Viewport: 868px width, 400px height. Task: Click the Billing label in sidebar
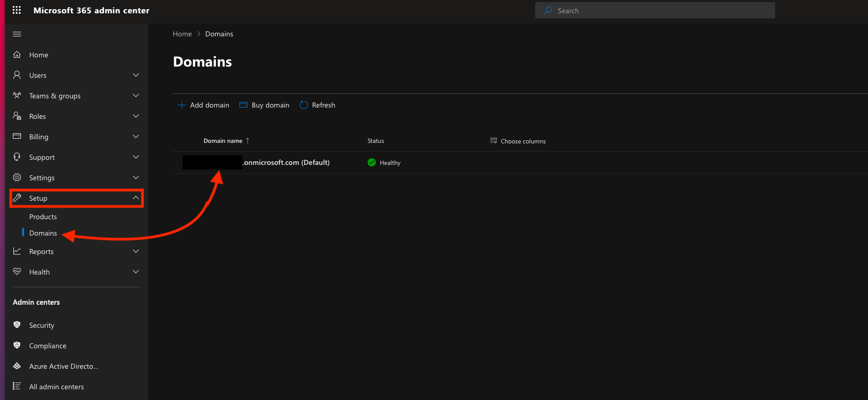click(x=38, y=137)
